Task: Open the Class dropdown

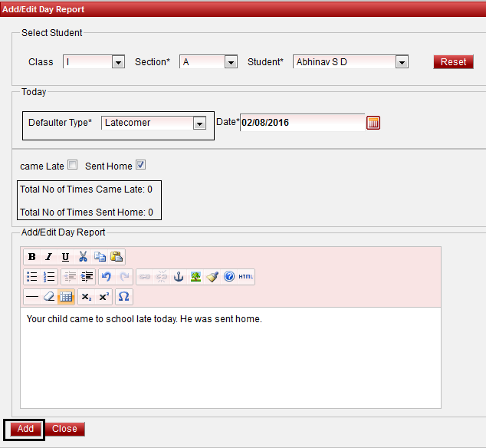Action: [118, 62]
